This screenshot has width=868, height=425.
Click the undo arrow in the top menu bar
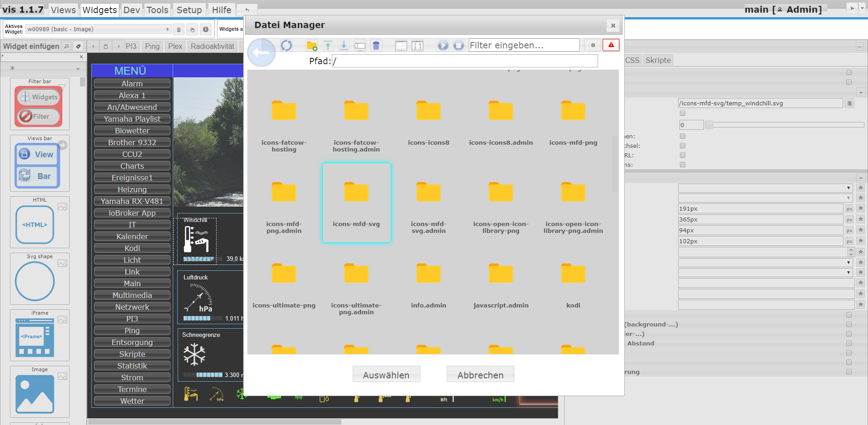(x=247, y=10)
